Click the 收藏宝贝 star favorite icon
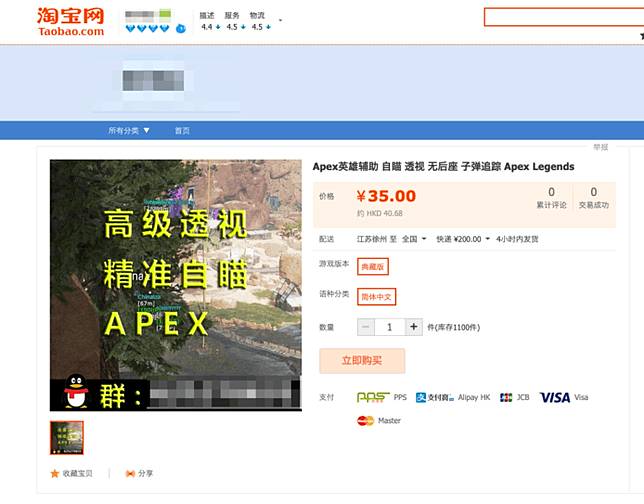644x504 pixels. [55, 474]
